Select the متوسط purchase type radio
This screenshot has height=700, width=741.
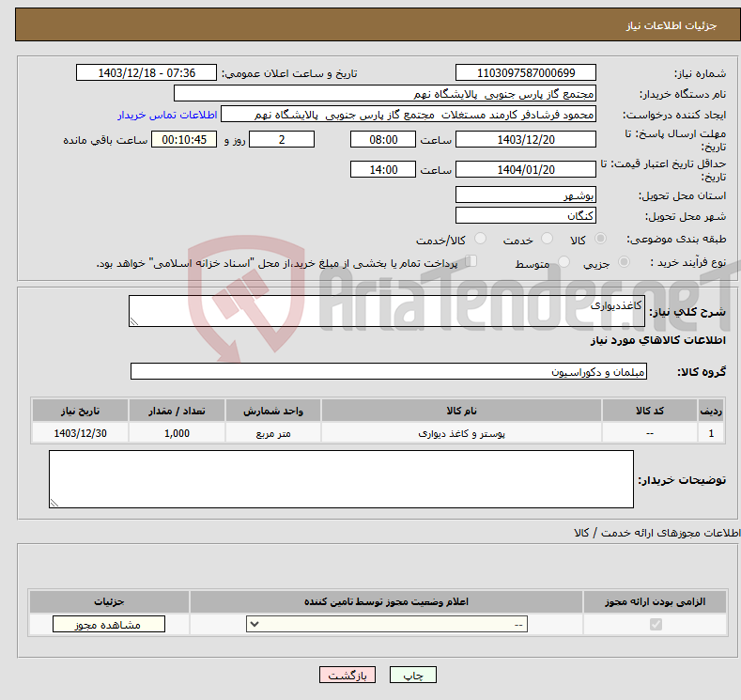(x=564, y=263)
